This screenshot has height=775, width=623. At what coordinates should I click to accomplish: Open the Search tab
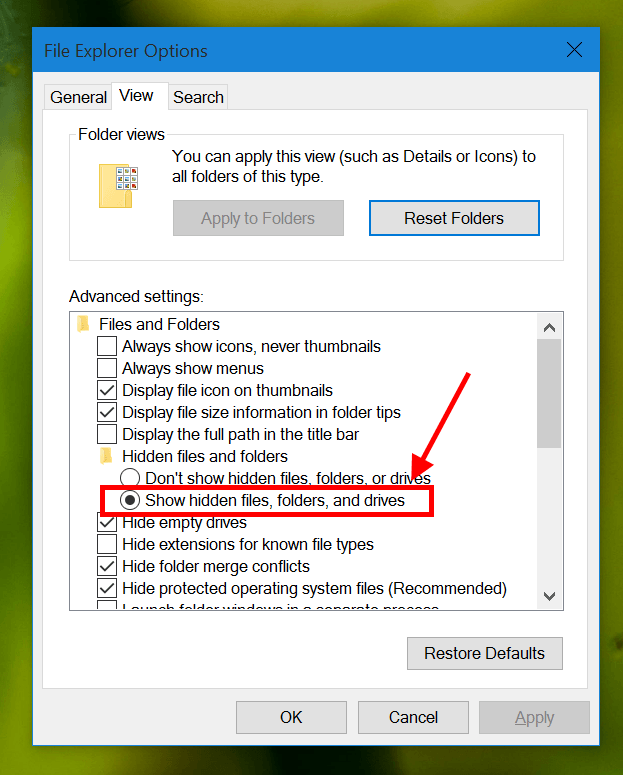[198, 97]
